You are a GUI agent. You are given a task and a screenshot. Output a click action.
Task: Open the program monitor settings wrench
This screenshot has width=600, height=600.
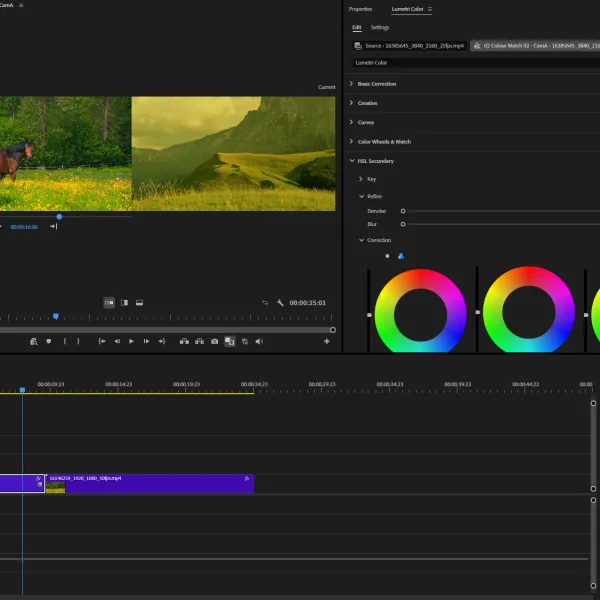coord(280,303)
